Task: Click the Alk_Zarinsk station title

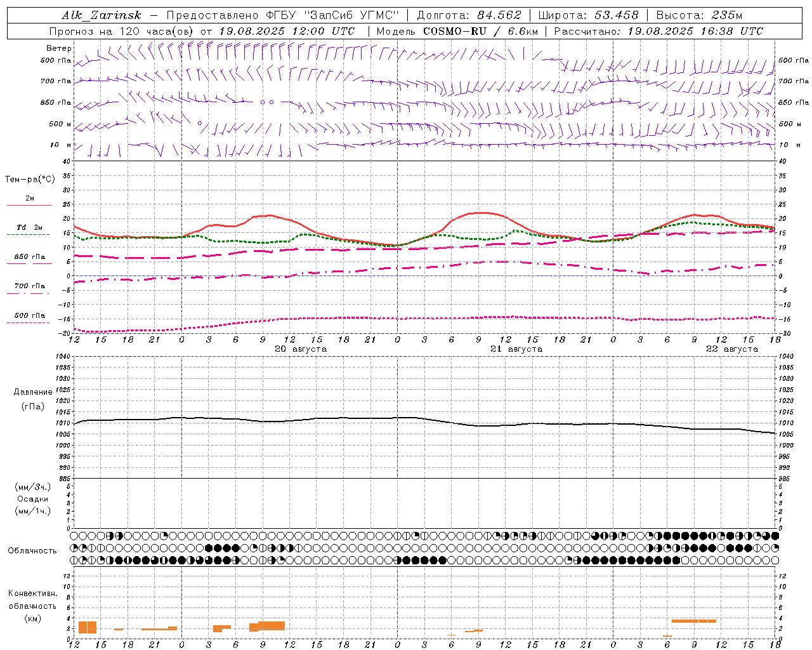Action: point(101,15)
